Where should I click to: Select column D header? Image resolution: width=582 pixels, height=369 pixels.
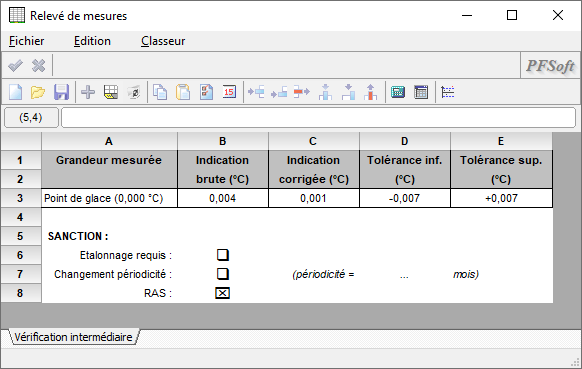(x=405, y=141)
